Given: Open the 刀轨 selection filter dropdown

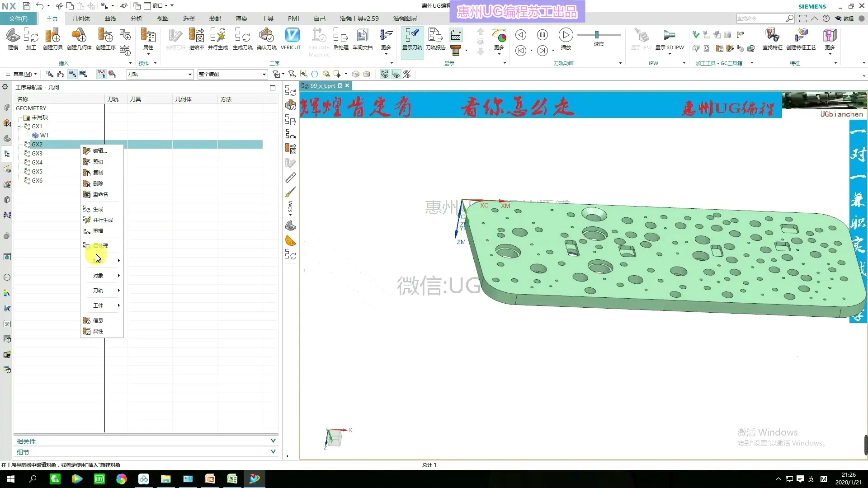Looking at the screenshot, I should (190, 74).
